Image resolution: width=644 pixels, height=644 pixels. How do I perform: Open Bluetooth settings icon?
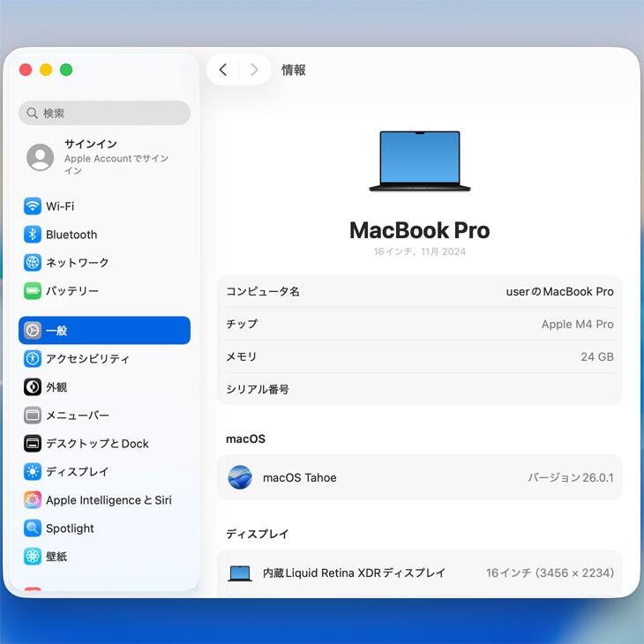point(33,235)
